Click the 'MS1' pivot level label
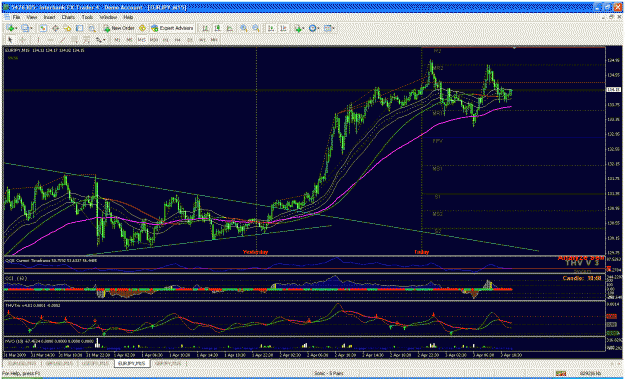 tap(438, 169)
